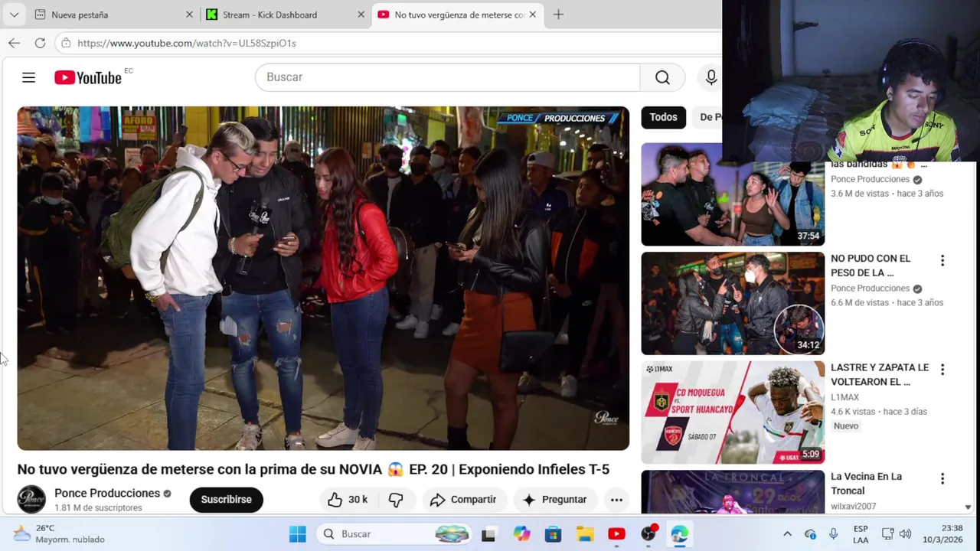Open File Explorer from the taskbar
The width and height of the screenshot is (980, 551).
[585, 534]
